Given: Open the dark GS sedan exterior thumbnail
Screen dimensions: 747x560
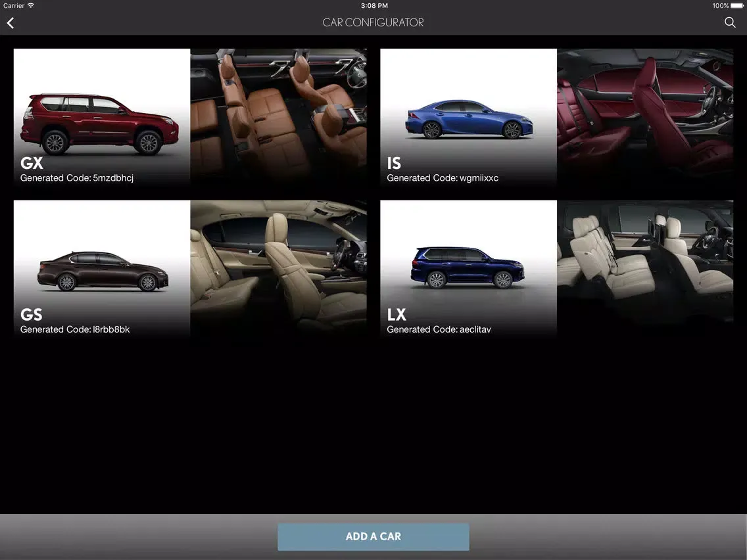Looking at the screenshot, I should pos(102,269).
